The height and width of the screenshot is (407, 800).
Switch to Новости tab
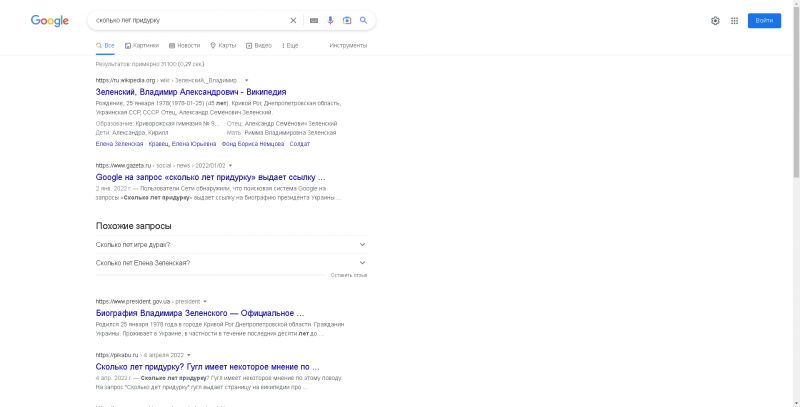pos(185,45)
